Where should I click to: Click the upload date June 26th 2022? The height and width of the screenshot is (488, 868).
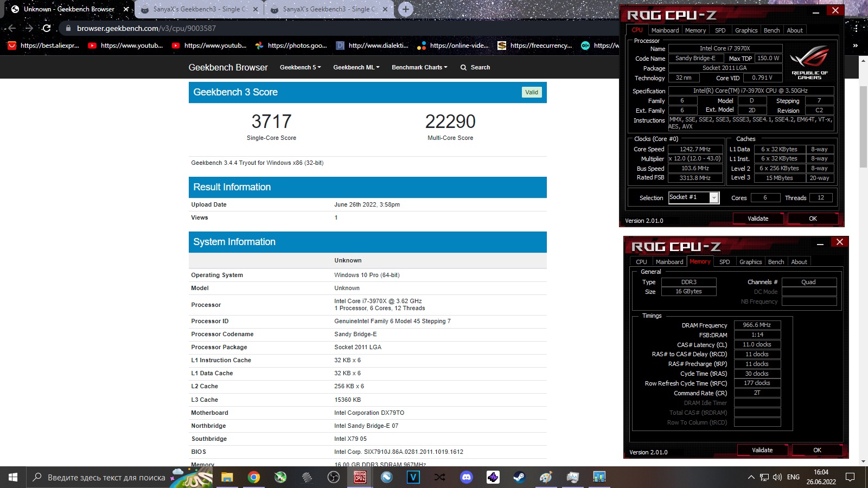pyautogui.click(x=367, y=204)
